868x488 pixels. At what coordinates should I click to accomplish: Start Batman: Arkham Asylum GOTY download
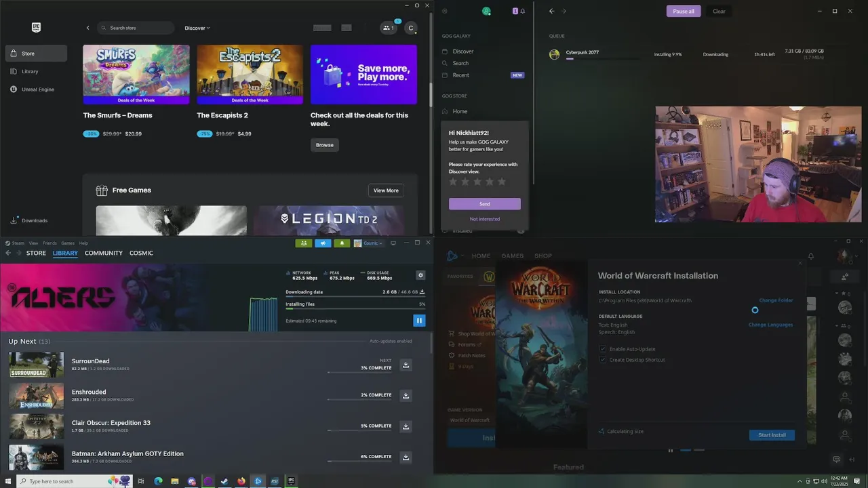pyautogui.click(x=406, y=457)
